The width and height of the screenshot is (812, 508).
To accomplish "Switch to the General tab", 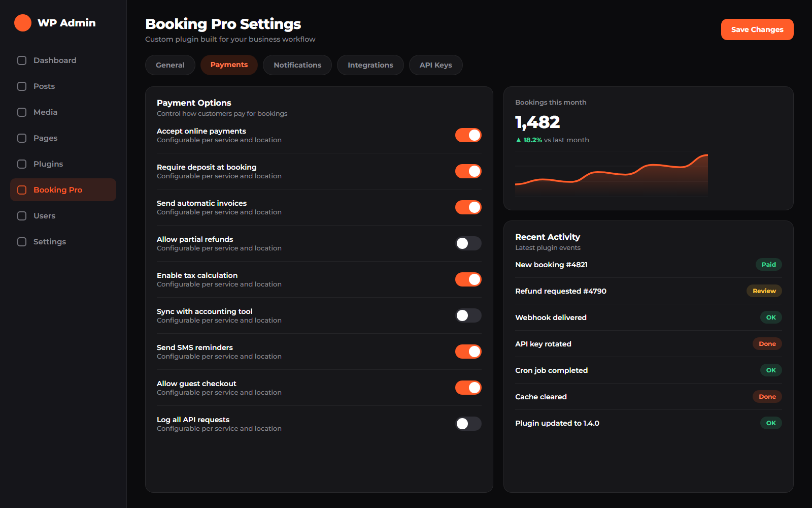I will coord(170,65).
